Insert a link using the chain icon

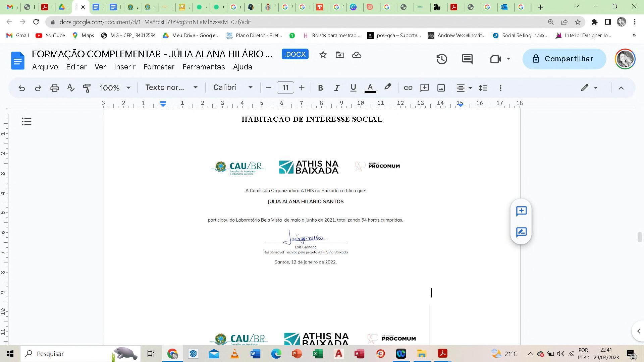point(408,88)
